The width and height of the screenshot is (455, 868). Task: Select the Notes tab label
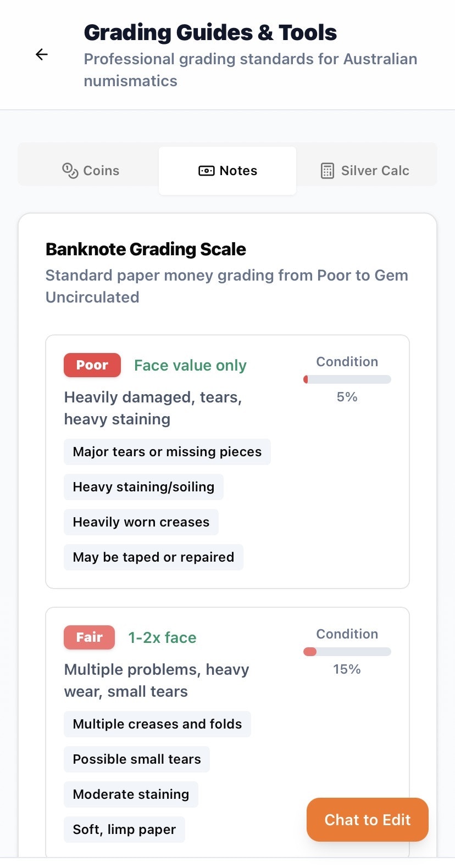(238, 171)
